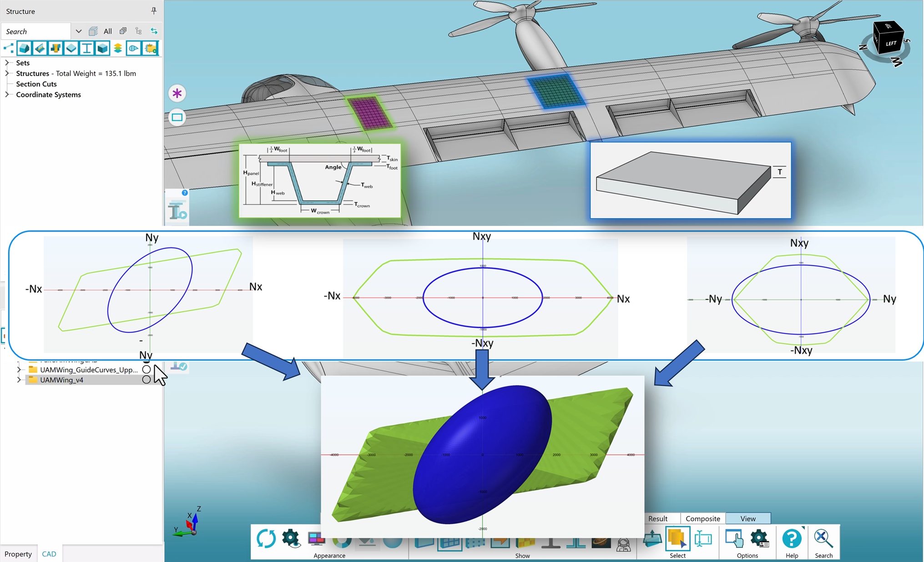
Task: Click the bracketed box select icon
Action: coord(703,539)
